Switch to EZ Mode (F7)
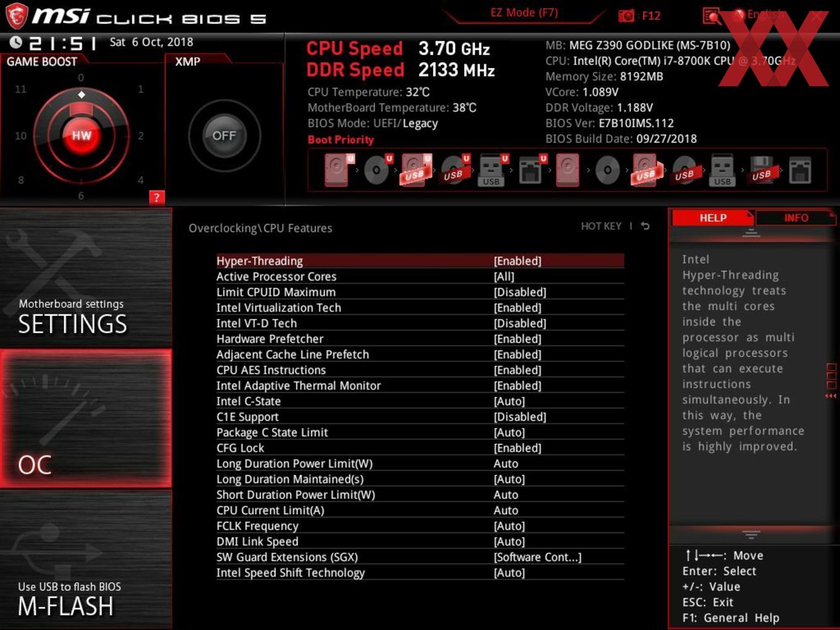 coord(524,12)
